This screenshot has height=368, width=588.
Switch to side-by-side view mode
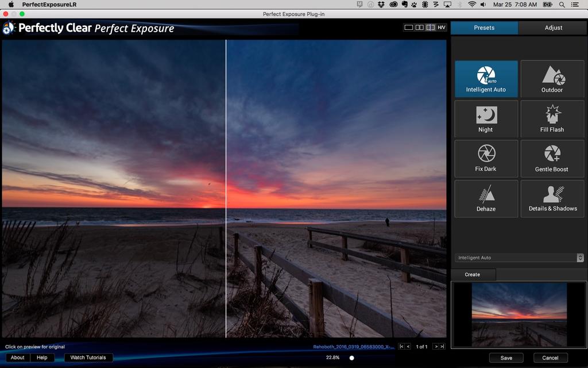coord(419,28)
